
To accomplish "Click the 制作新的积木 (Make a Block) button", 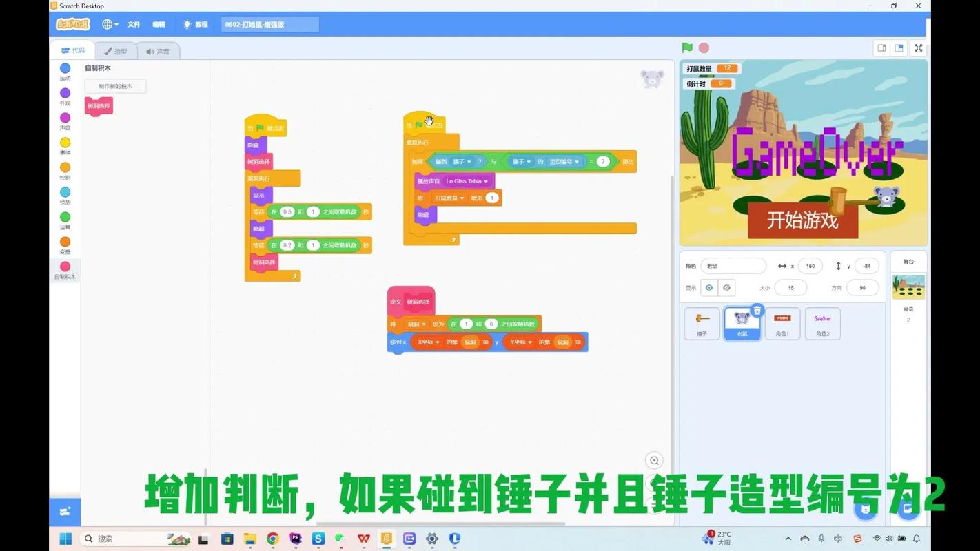I will (x=114, y=85).
